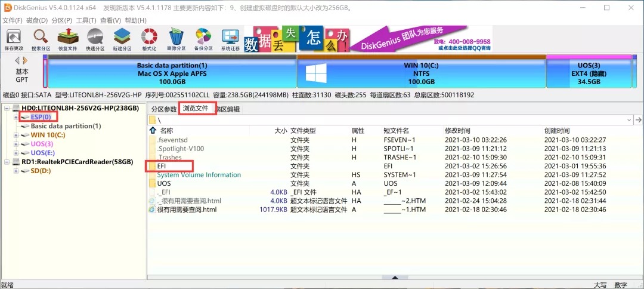Open the path bar dropdown arrow

[x=629, y=120]
